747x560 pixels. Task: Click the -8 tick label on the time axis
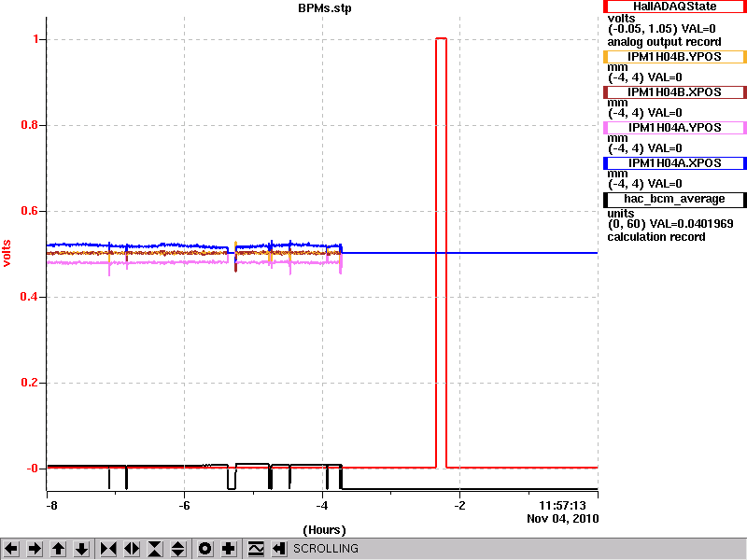[50, 505]
